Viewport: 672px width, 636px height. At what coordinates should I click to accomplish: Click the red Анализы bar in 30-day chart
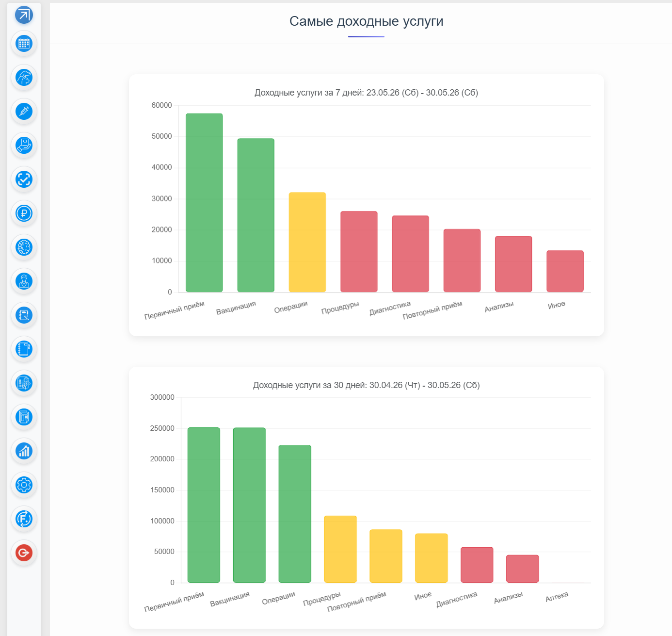tap(522, 569)
